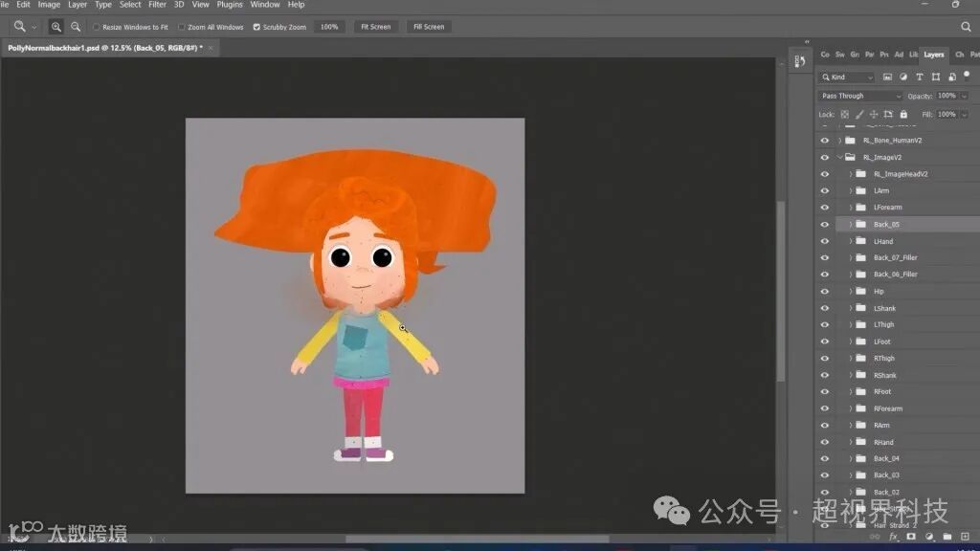Collapse the RL_ImageV2 layer group
Viewport: 980px width, 551px height.
[840, 157]
